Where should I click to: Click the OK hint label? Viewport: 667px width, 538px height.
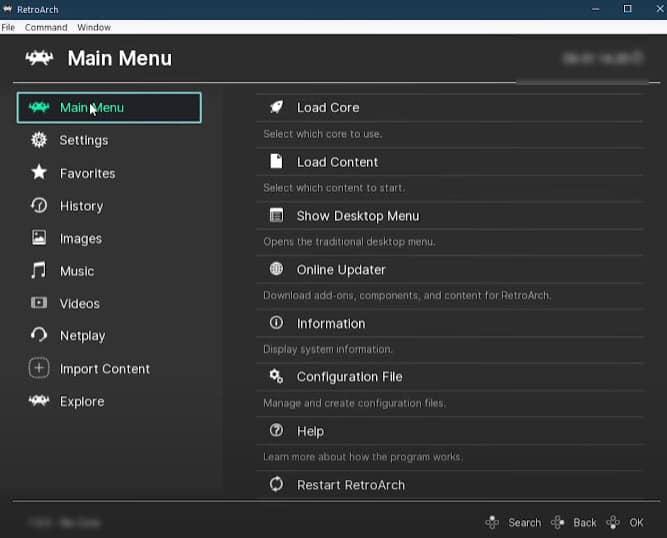[x=636, y=523]
